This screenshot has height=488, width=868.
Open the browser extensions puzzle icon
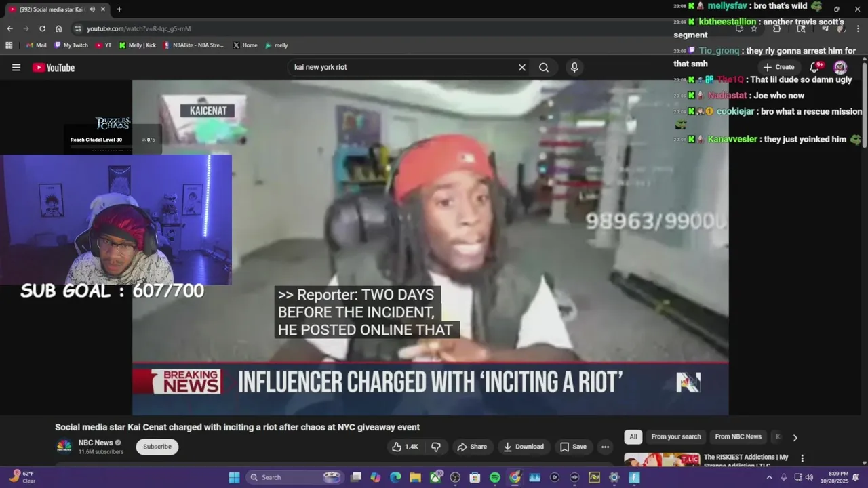click(776, 28)
